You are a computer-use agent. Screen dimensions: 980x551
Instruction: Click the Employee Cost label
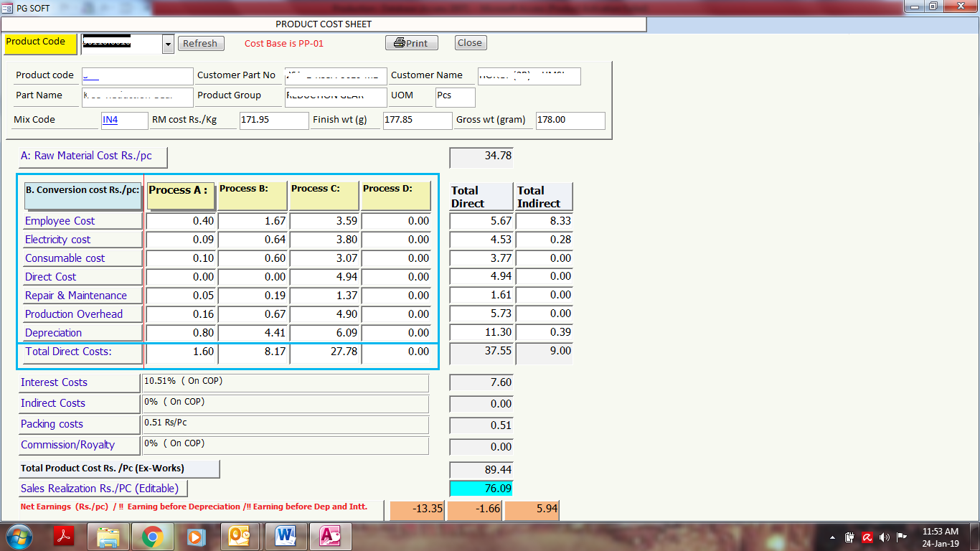coord(83,221)
